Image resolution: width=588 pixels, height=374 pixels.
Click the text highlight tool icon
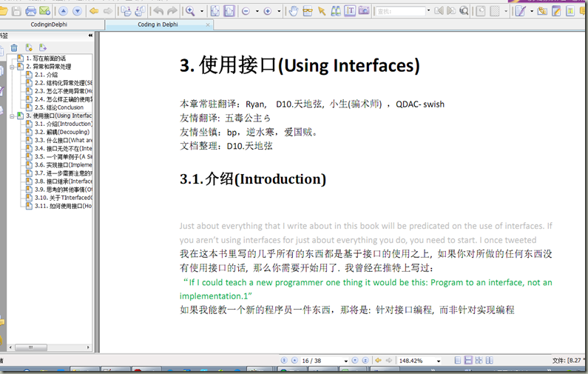[x=570, y=11]
